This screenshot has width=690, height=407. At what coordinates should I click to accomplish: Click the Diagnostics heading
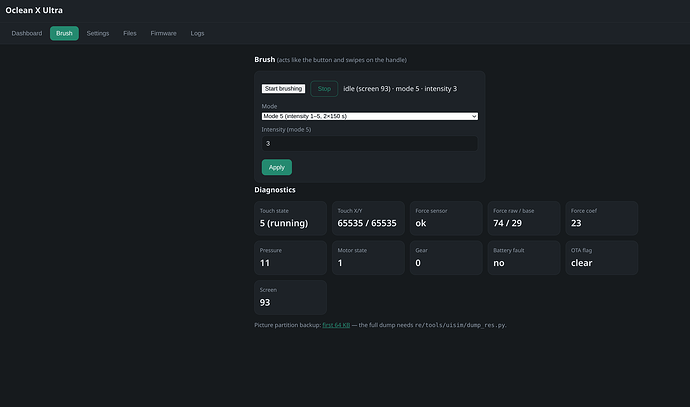click(275, 190)
